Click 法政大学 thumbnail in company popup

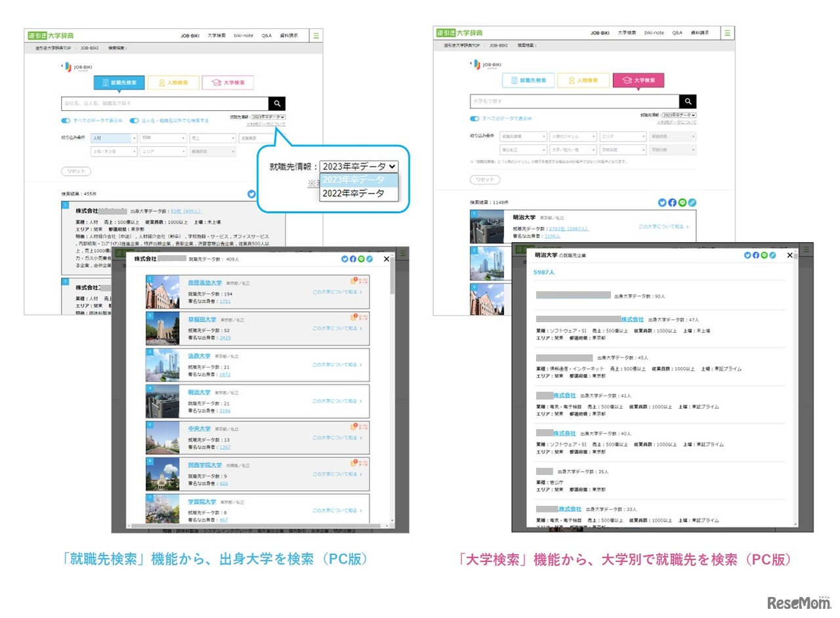(x=163, y=365)
